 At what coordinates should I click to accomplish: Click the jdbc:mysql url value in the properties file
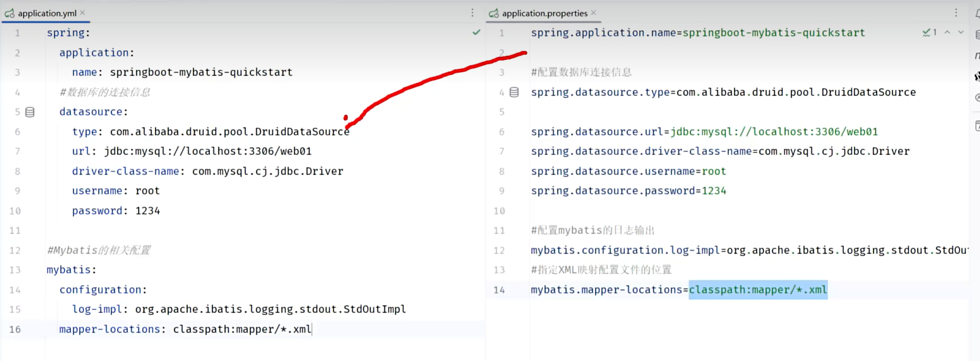click(x=774, y=132)
